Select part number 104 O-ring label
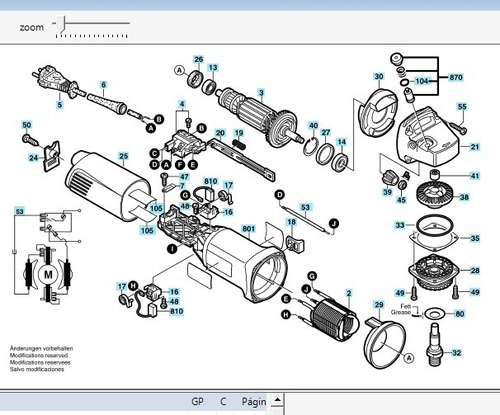Screen dimensions: 500x415 (422, 81)
